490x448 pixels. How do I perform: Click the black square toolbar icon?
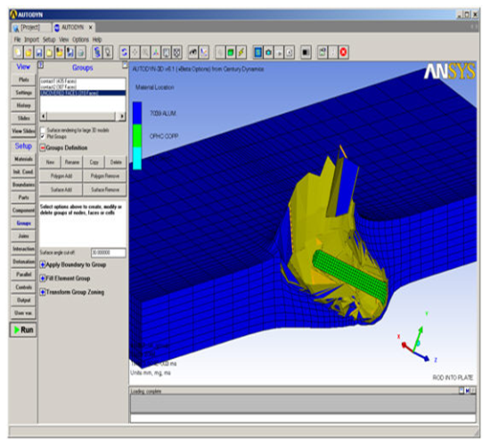point(306,53)
